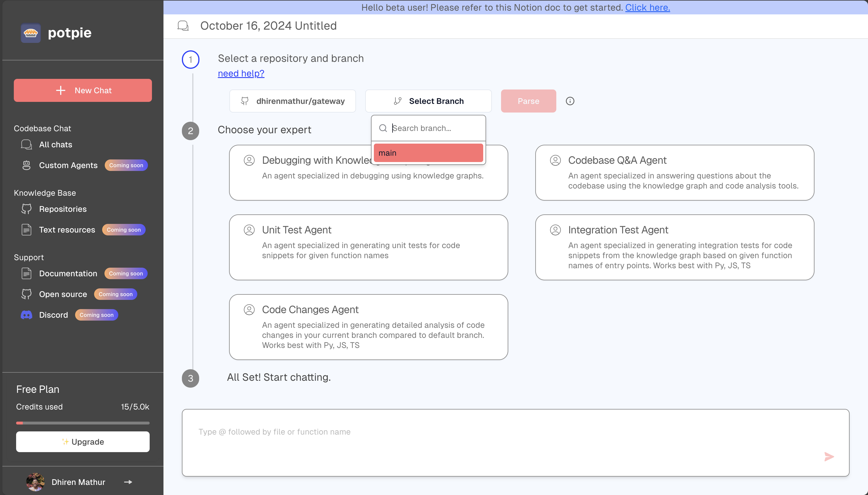Click the credits used progress bar
This screenshot has width=868, height=495.
click(83, 423)
